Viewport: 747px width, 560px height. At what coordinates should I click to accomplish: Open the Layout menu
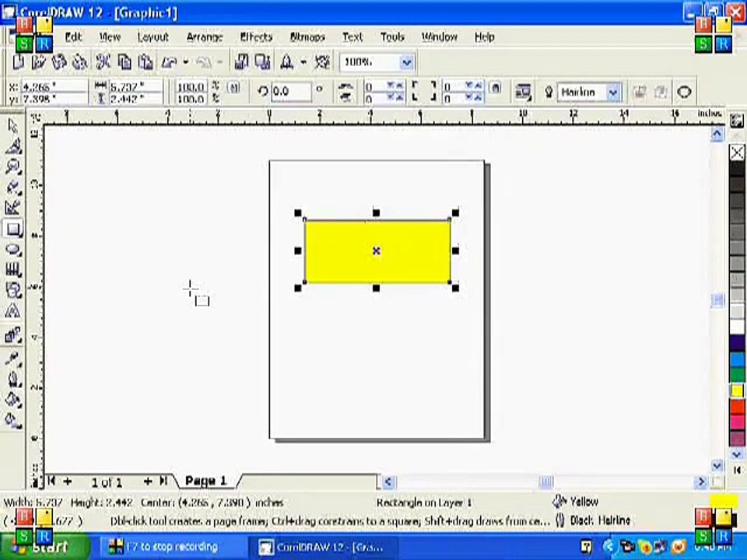point(153,37)
